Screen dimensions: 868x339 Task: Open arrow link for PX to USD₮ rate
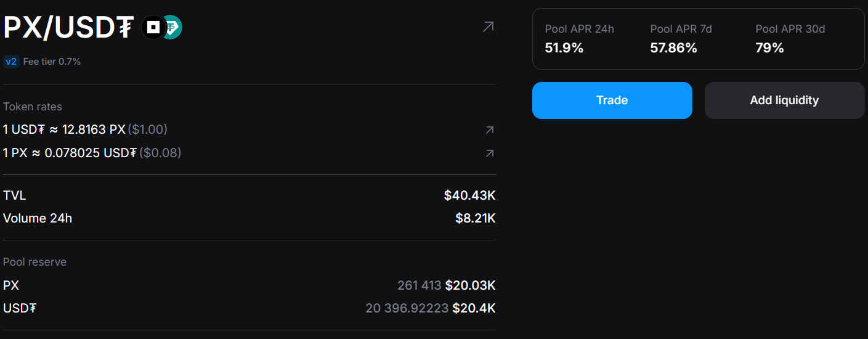(489, 153)
